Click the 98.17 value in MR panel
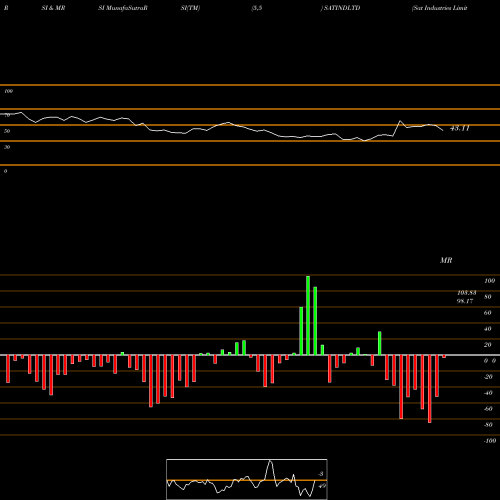Image resolution: width=500 pixels, height=500 pixels. 465,301
